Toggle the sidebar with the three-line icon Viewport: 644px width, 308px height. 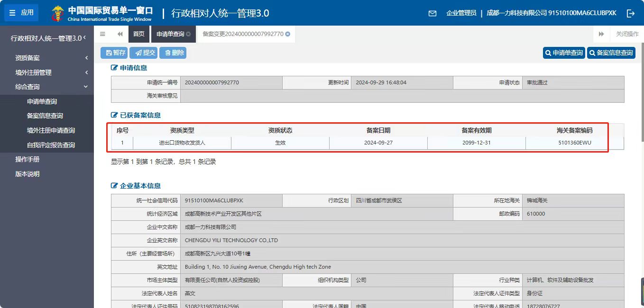click(102, 34)
